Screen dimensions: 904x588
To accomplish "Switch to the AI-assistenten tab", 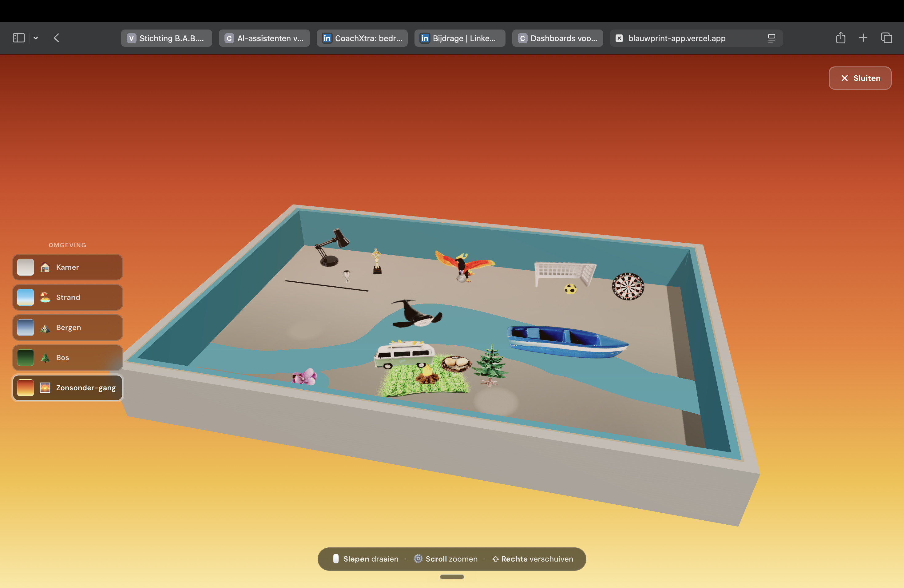I will [x=264, y=38].
